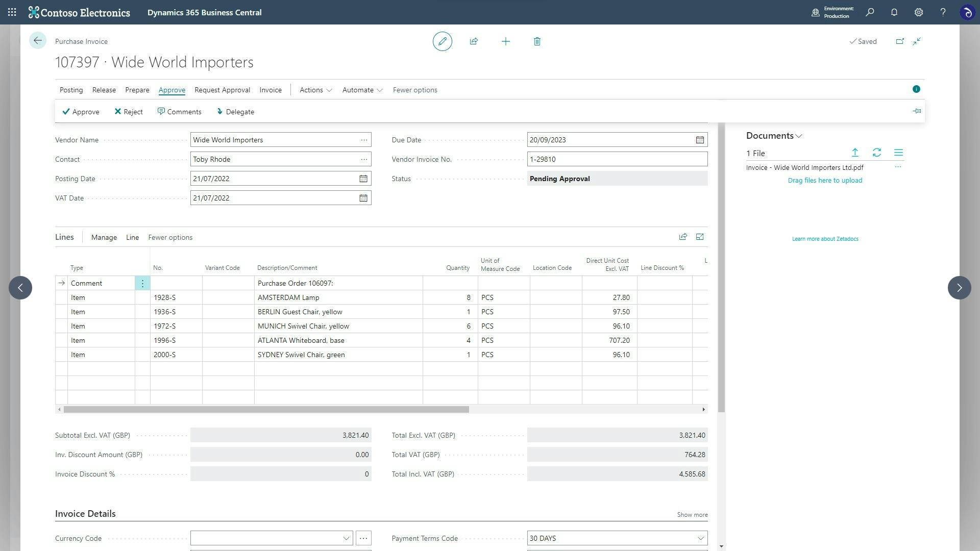Open Learn more about Zetadocs link
This screenshot has width=980, height=551.
(824, 239)
